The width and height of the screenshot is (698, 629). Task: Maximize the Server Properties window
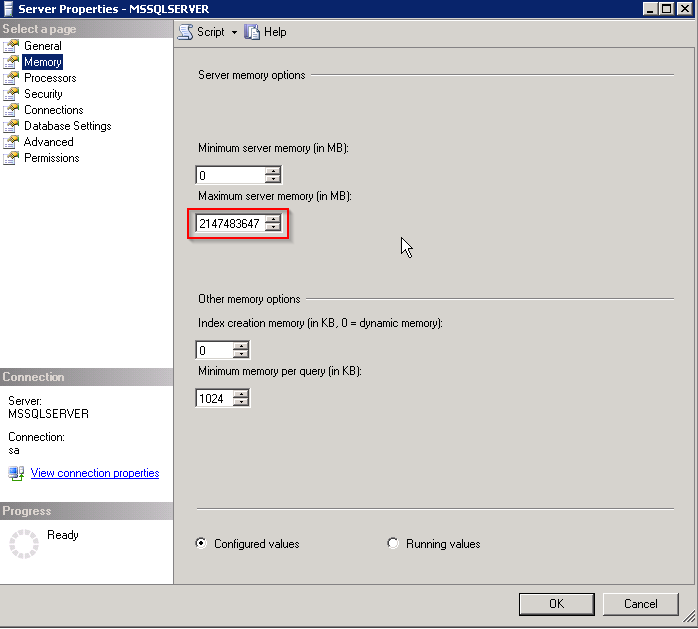click(x=666, y=8)
